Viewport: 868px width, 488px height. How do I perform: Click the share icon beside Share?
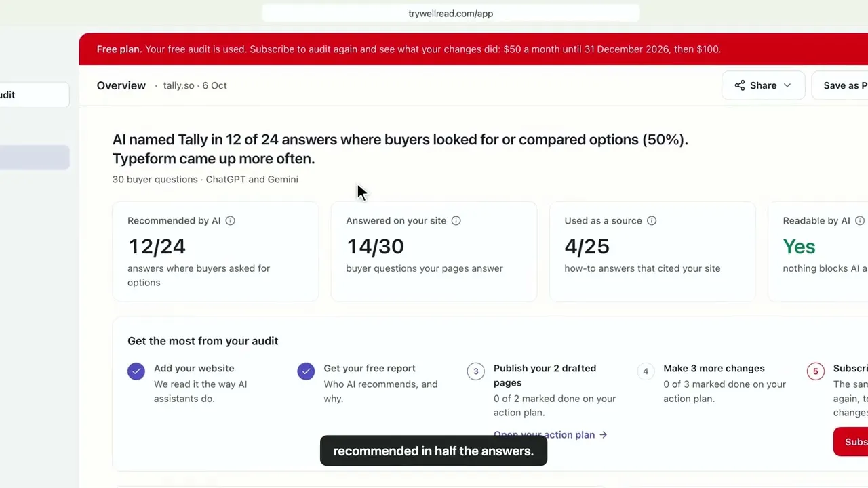[x=740, y=85]
